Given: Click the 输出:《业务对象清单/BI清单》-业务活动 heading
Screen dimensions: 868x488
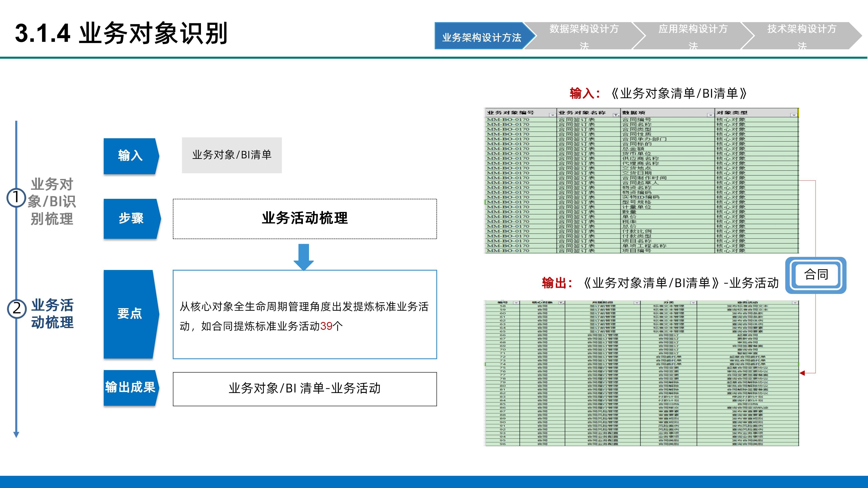Looking at the screenshot, I should click(660, 283).
